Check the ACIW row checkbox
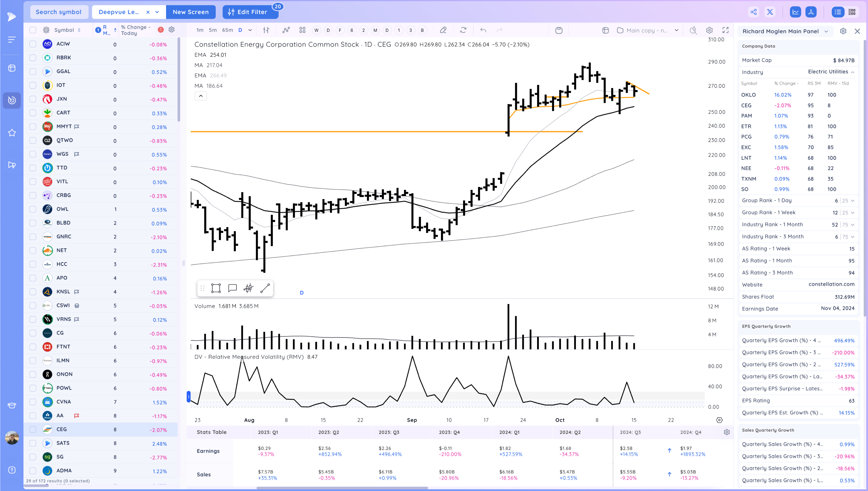The height and width of the screenshot is (491, 868). (x=33, y=44)
